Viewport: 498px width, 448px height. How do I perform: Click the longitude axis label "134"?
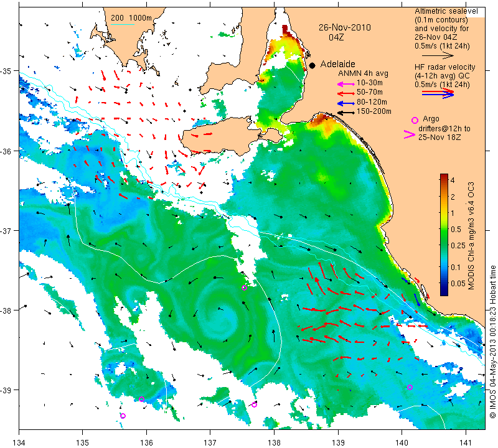click(x=19, y=442)
